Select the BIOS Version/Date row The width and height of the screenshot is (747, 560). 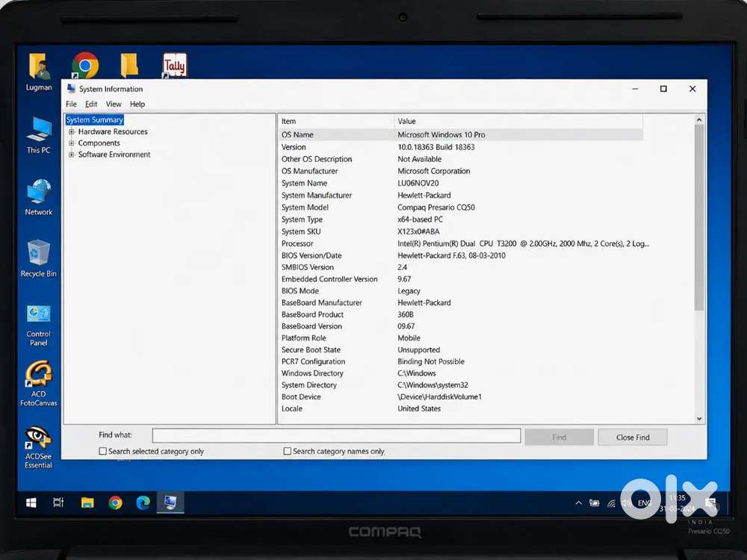(461, 255)
